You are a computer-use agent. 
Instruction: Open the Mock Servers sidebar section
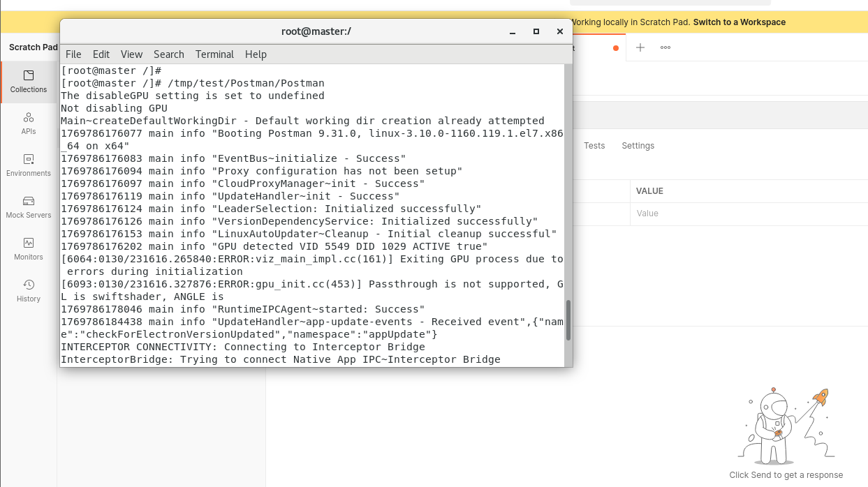[x=29, y=207]
